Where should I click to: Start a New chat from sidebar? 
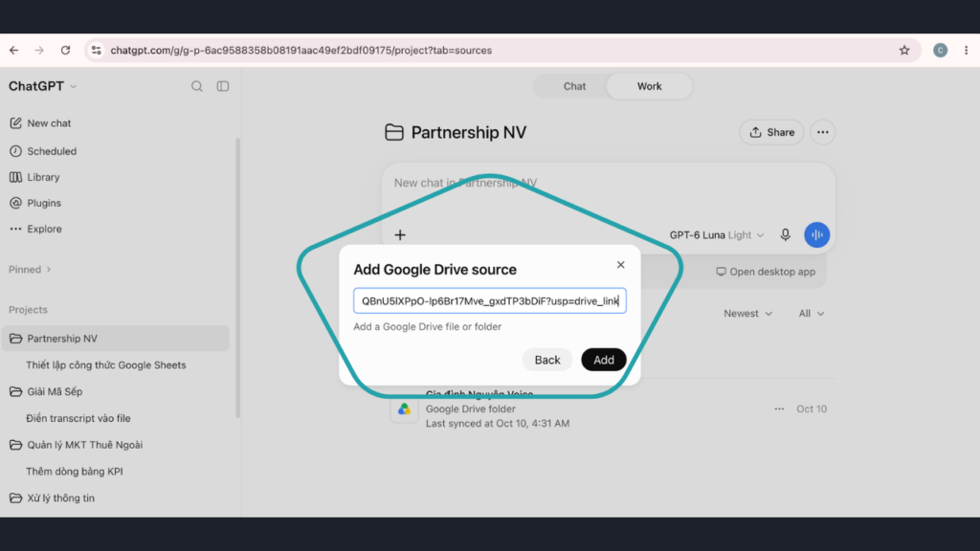point(40,123)
